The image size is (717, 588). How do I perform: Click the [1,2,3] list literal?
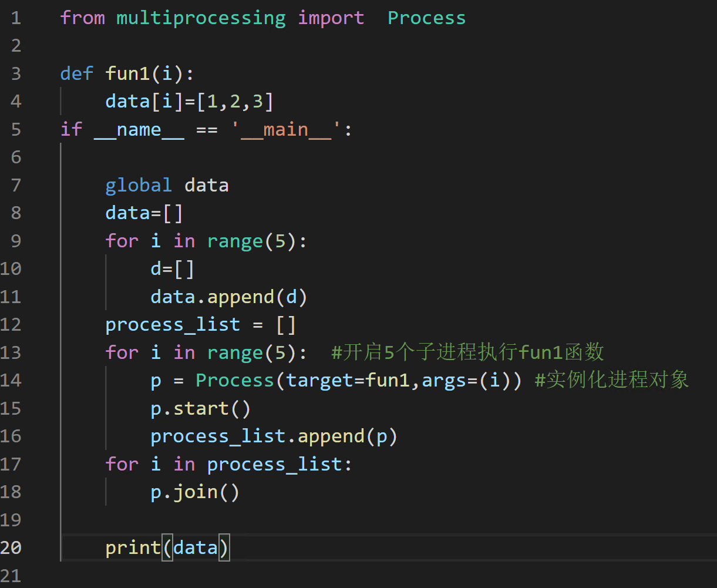235,102
